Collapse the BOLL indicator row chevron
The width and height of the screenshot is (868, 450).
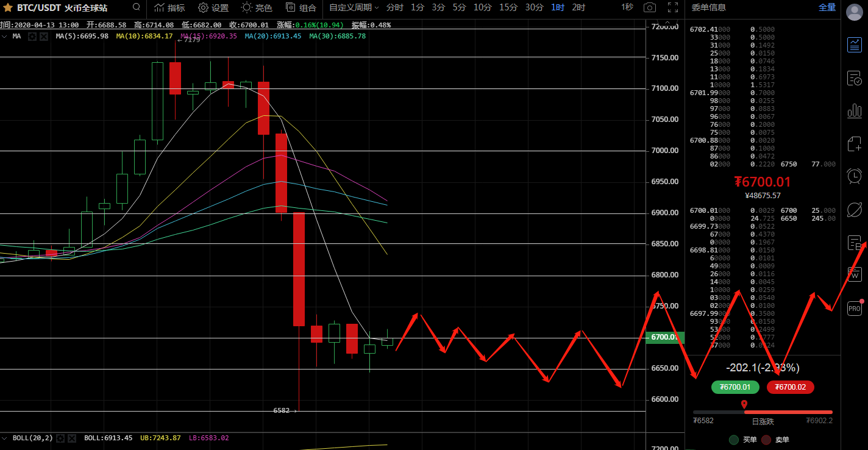point(4,438)
